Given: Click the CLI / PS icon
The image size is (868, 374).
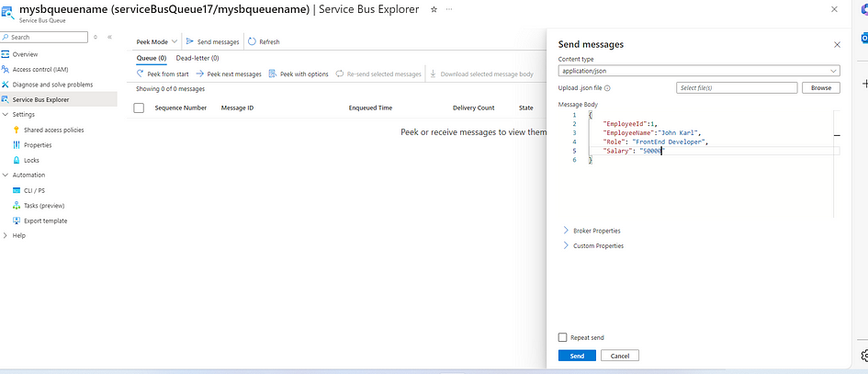Looking at the screenshot, I should [17, 190].
